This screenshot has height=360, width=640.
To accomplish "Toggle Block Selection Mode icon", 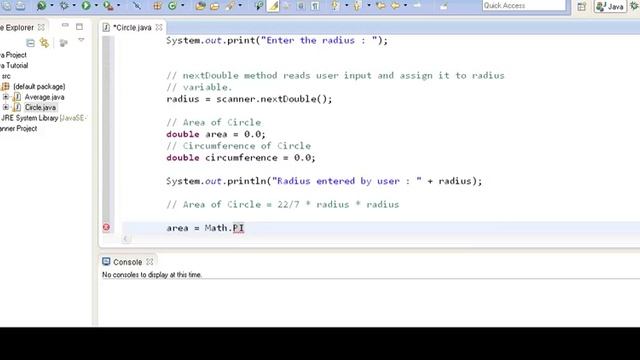I will pyautogui.click(x=301, y=5).
